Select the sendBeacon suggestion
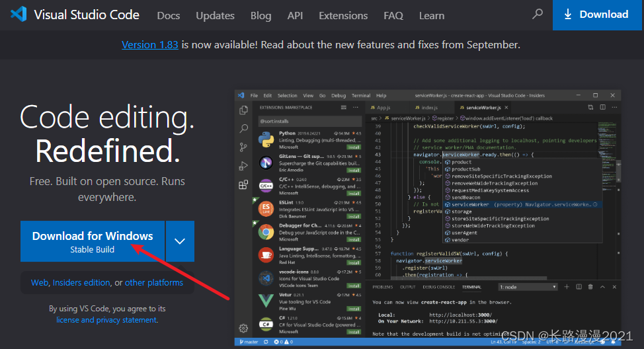The image size is (644, 349). click(x=522, y=198)
